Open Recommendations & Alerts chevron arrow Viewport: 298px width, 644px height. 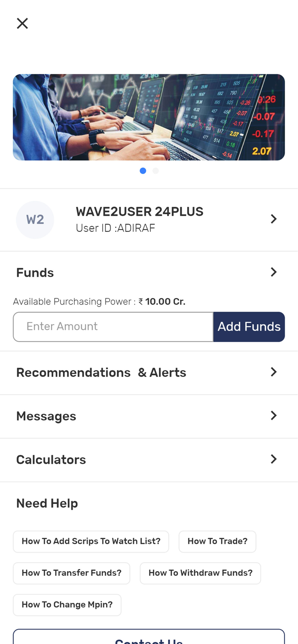pyautogui.click(x=273, y=372)
